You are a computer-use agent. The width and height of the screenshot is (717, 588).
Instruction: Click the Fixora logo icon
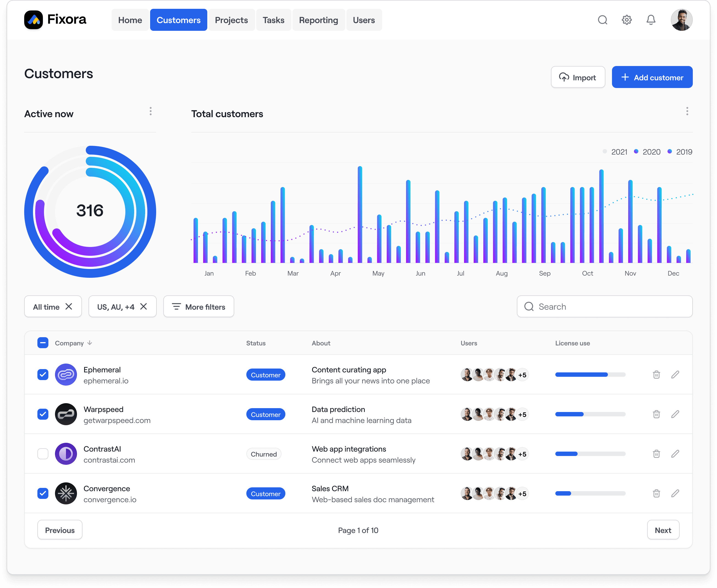(33, 20)
